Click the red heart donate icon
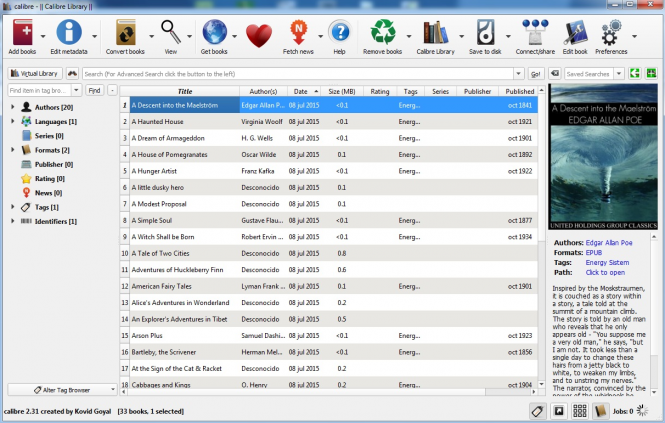Screen dimensions: 665x423 pos(259,35)
